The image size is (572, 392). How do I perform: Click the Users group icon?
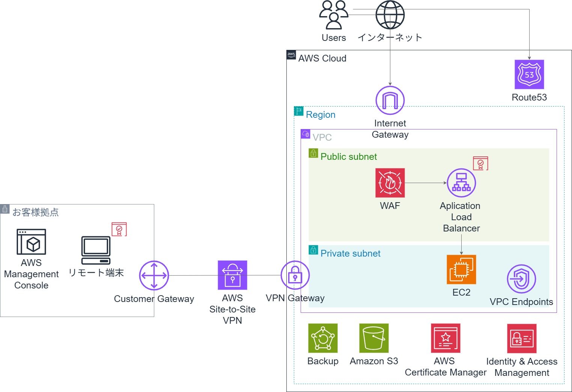[x=334, y=15]
